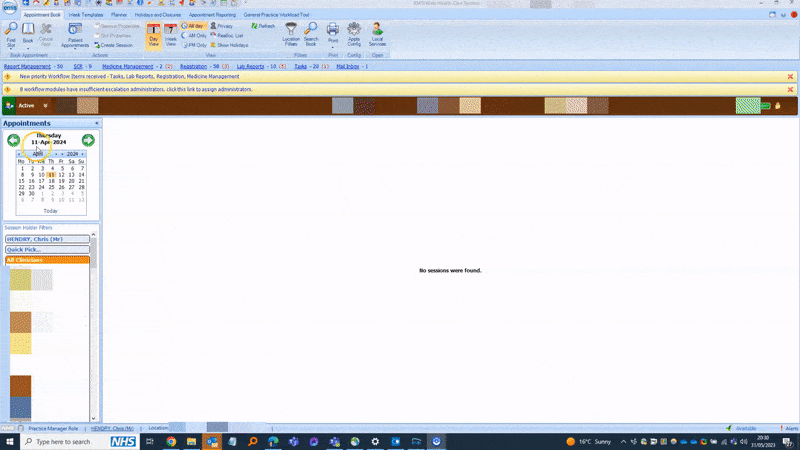
Task: Select HENDRY, Chris (Mr) session holder filter
Action: [47, 239]
